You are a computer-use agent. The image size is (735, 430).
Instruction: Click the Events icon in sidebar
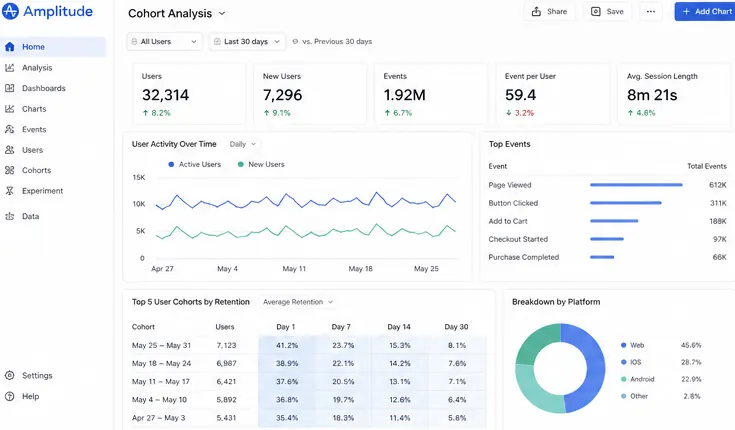tap(9, 129)
